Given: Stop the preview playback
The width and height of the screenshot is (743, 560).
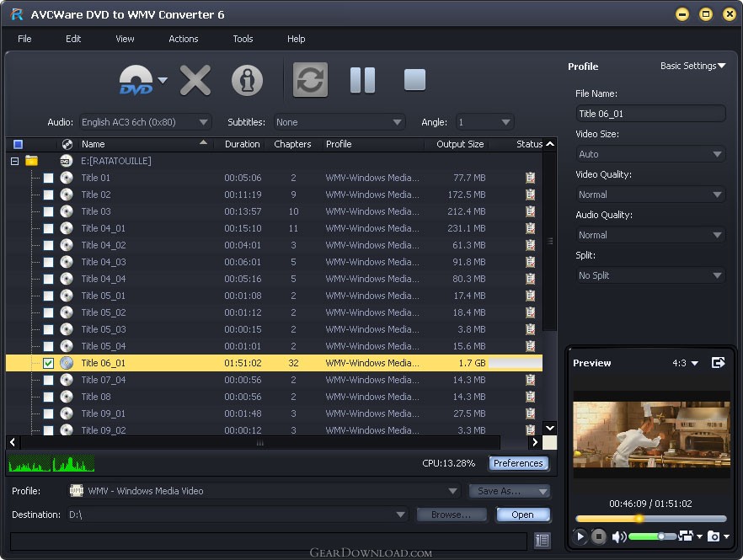Looking at the screenshot, I should tap(598, 536).
